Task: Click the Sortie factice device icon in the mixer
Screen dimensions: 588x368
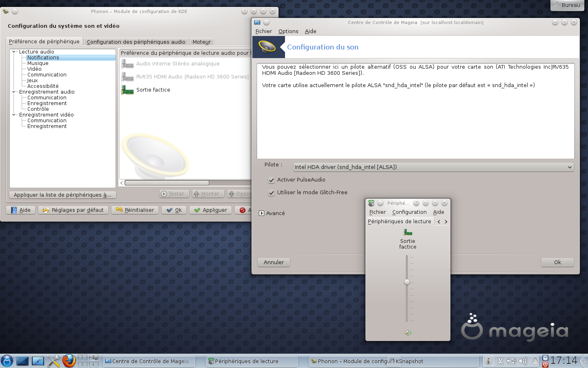Action: tap(408, 232)
